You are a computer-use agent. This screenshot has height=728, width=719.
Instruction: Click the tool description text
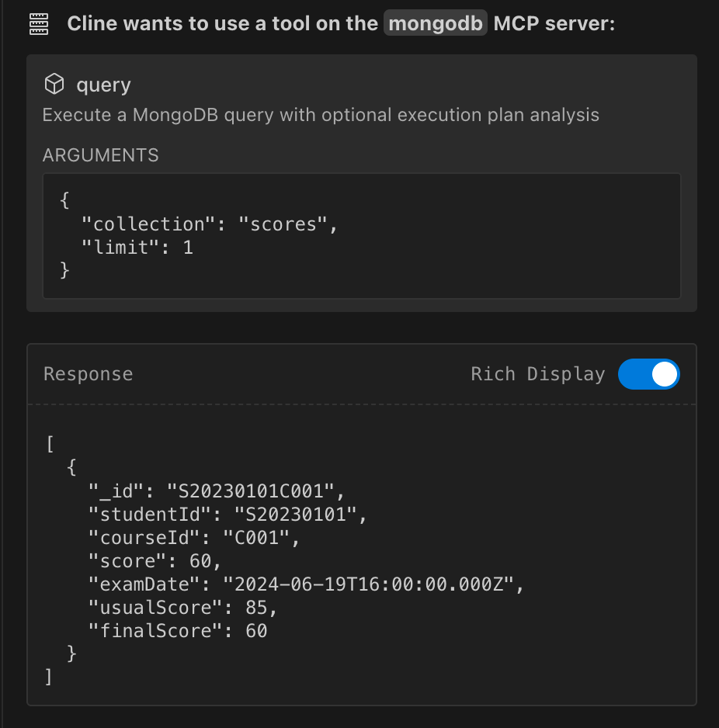tap(321, 115)
